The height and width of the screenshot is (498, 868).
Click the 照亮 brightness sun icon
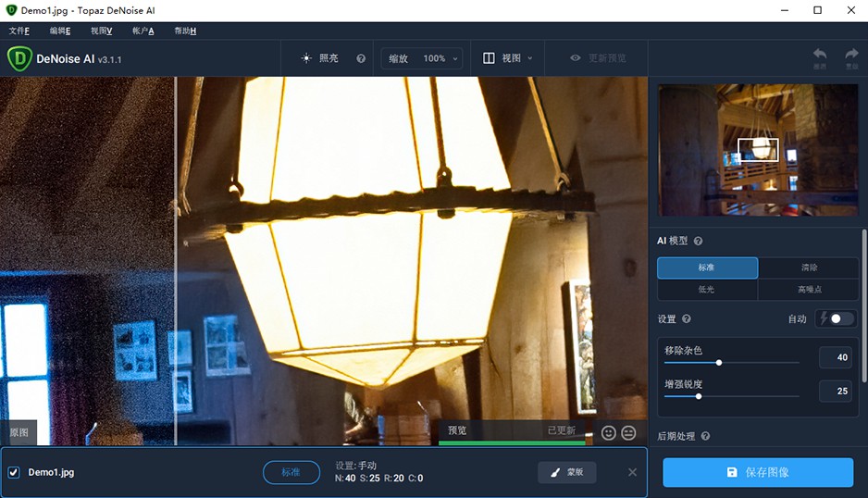(x=306, y=58)
